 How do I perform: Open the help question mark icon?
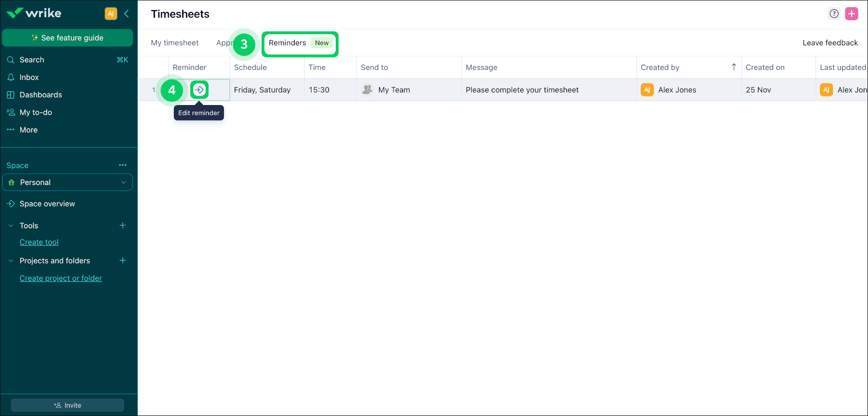point(834,13)
